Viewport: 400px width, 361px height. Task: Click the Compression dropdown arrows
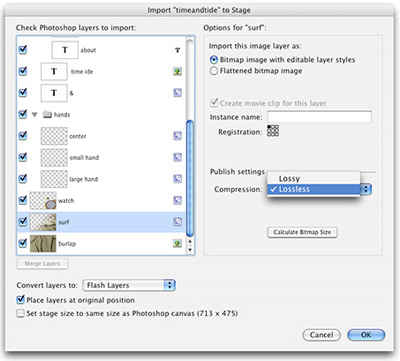point(366,189)
